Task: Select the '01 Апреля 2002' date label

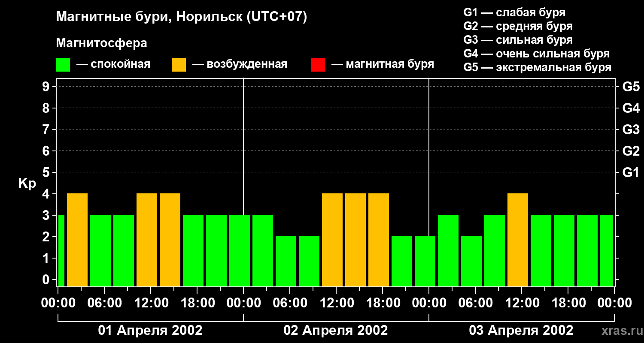Action: [x=150, y=331]
